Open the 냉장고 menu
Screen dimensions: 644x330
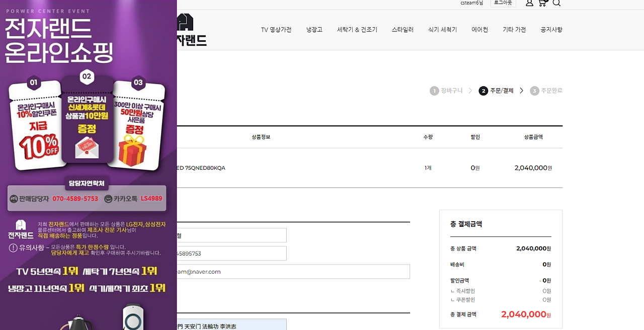(314, 30)
